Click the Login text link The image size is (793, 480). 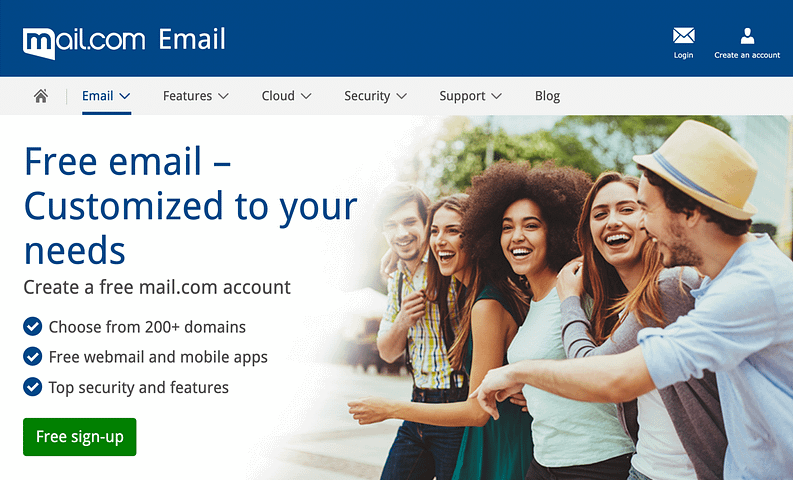683,55
